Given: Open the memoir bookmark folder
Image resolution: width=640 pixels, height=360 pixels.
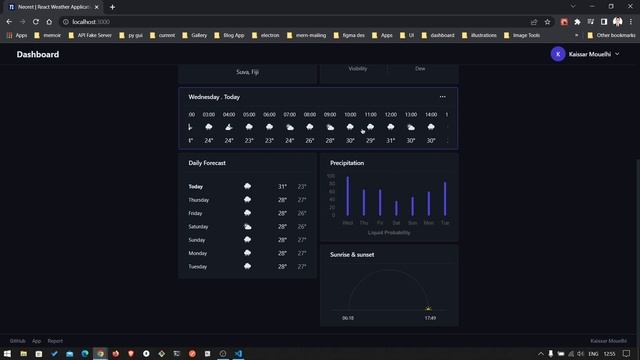Looking at the screenshot, I should tap(48, 36).
